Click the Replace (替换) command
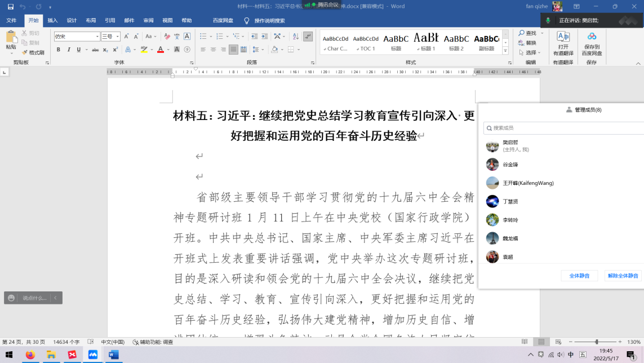The height and width of the screenshot is (363, 644). point(527,43)
